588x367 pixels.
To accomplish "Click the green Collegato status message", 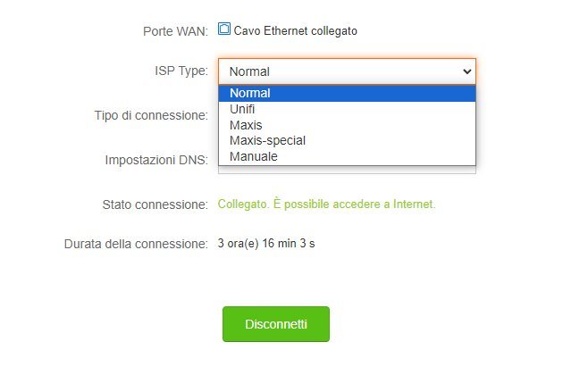I will point(326,204).
